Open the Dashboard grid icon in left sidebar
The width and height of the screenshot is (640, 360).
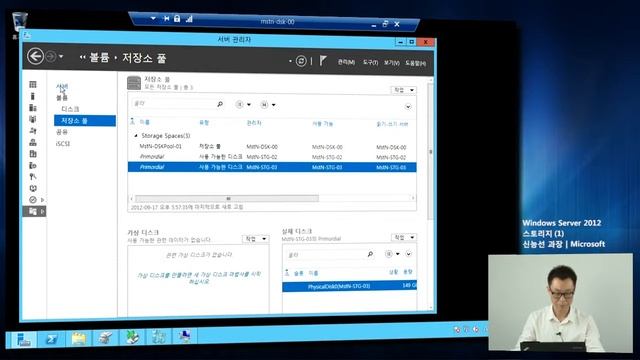pyautogui.click(x=33, y=84)
